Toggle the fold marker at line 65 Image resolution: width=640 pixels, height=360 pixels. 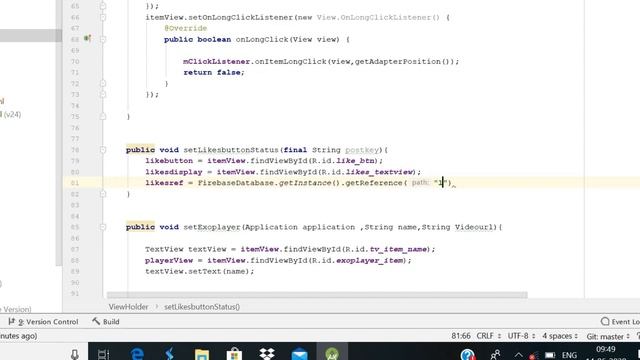point(103,6)
